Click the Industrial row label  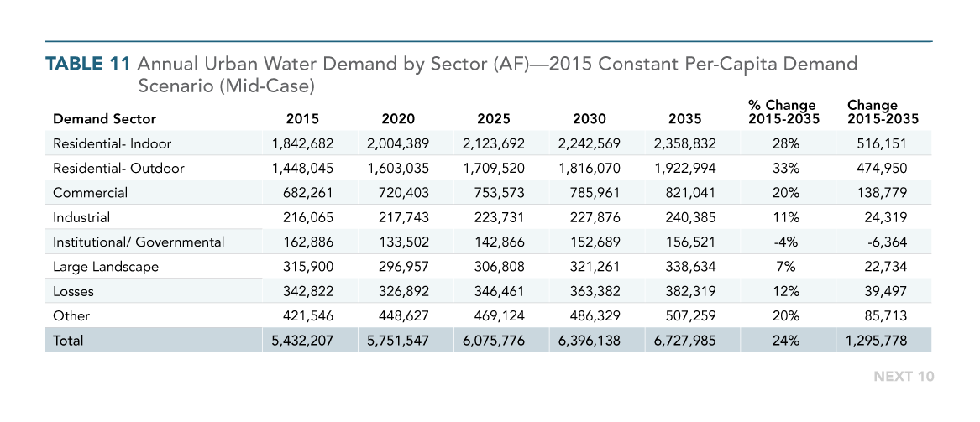pos(81,217)
